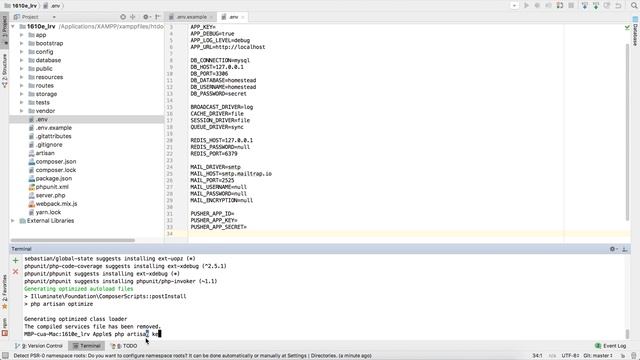Select composer.json in the project tree
This screenshot has height=360, width=640.
click(x=56, y=162)
